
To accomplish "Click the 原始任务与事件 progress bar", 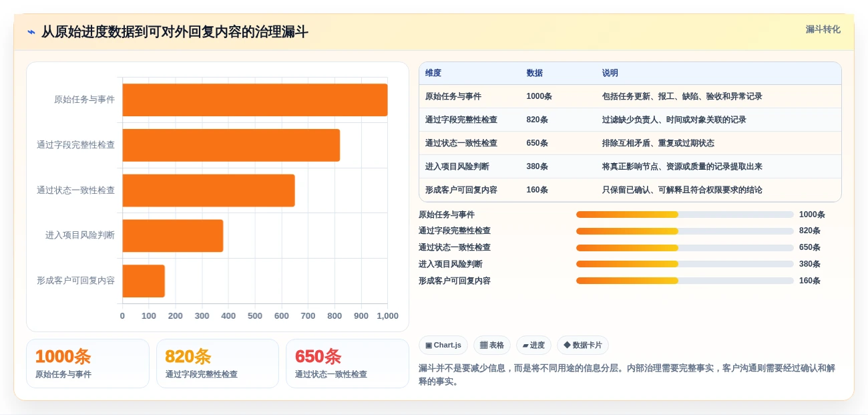I will 685,215.
